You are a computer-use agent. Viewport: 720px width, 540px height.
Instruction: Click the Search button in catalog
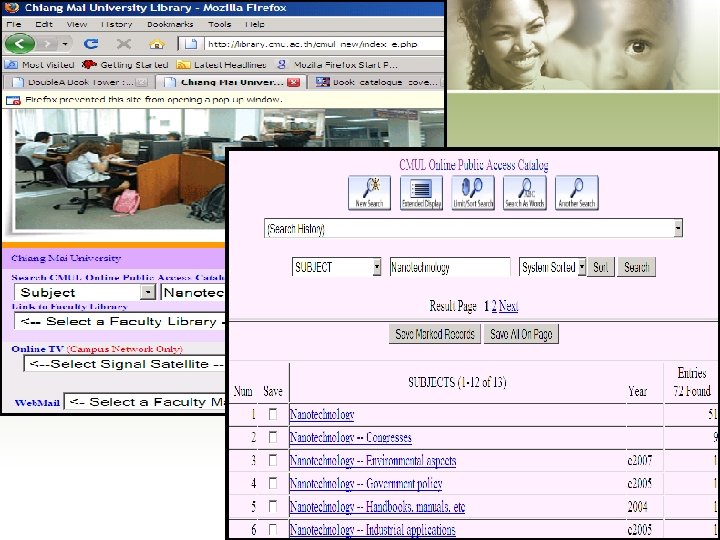pos(636,267)
